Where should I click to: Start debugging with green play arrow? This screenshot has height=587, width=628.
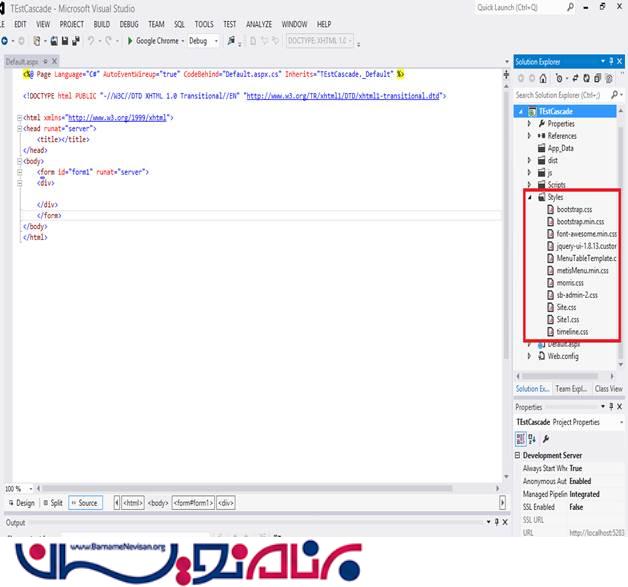tap(131, 41)
